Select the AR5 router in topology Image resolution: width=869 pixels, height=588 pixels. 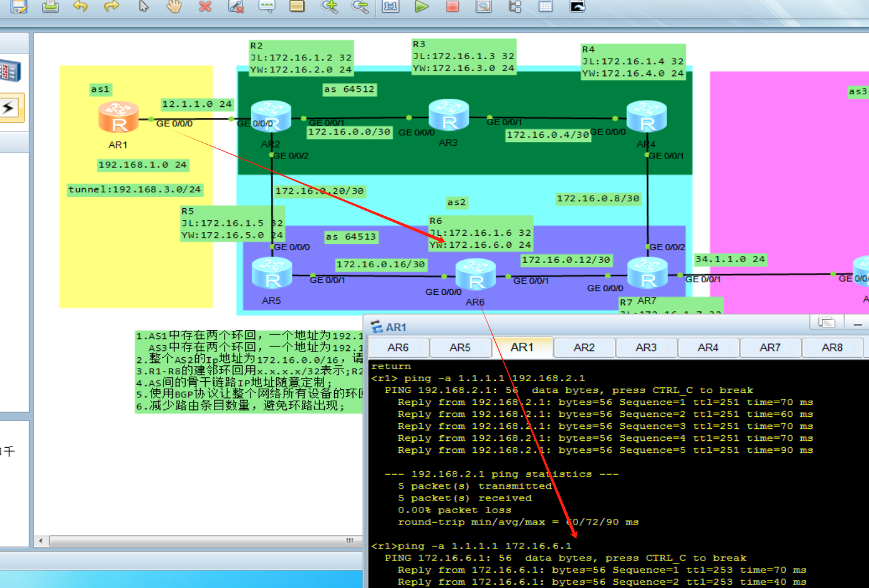(x=272, y=272)
